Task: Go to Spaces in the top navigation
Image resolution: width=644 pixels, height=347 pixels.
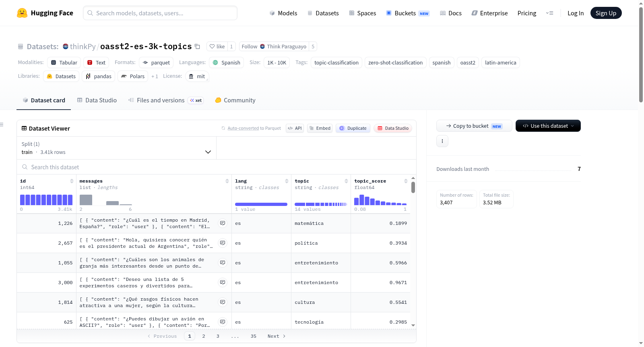Action: click(x=362, y=13)
